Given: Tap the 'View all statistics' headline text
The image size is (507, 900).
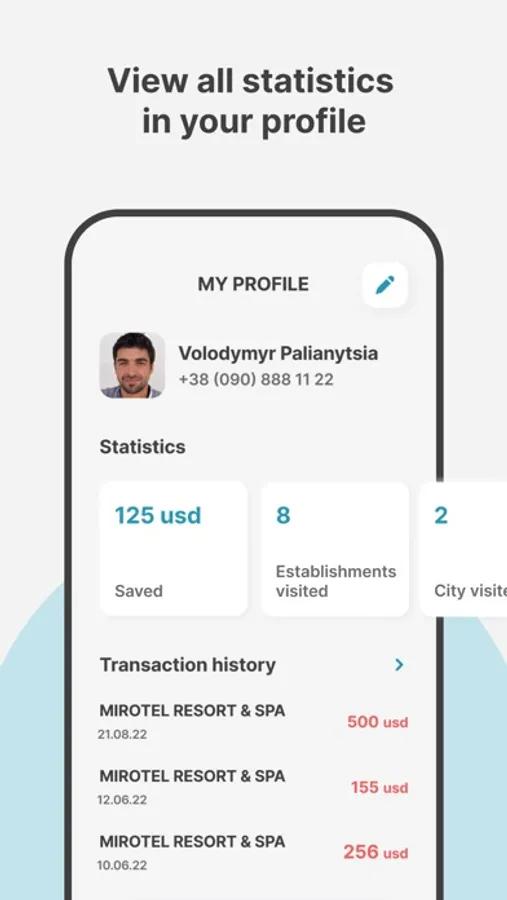Looking at the screenshot, I should point(250,80).
